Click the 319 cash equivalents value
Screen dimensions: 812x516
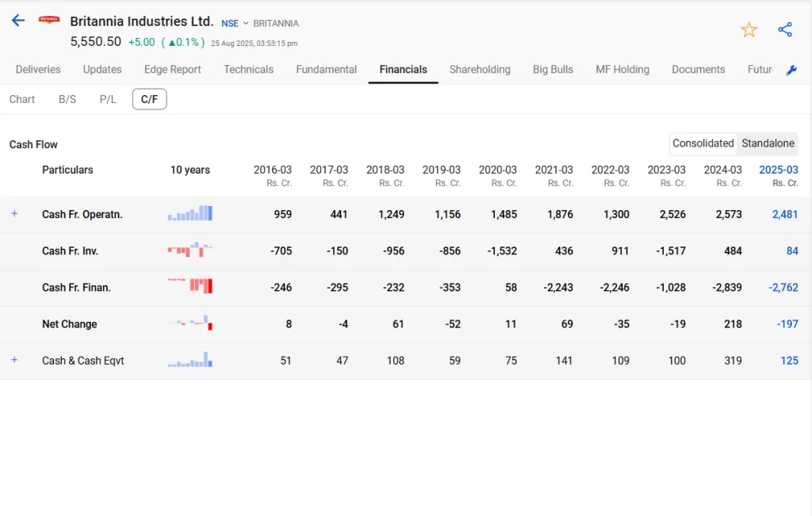click(733, 361)
